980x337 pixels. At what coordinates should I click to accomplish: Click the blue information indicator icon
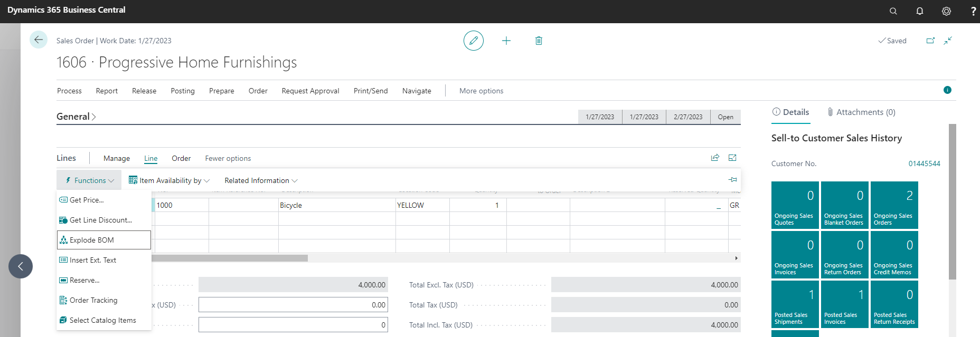pyautogui.click(x=947, y=90)
